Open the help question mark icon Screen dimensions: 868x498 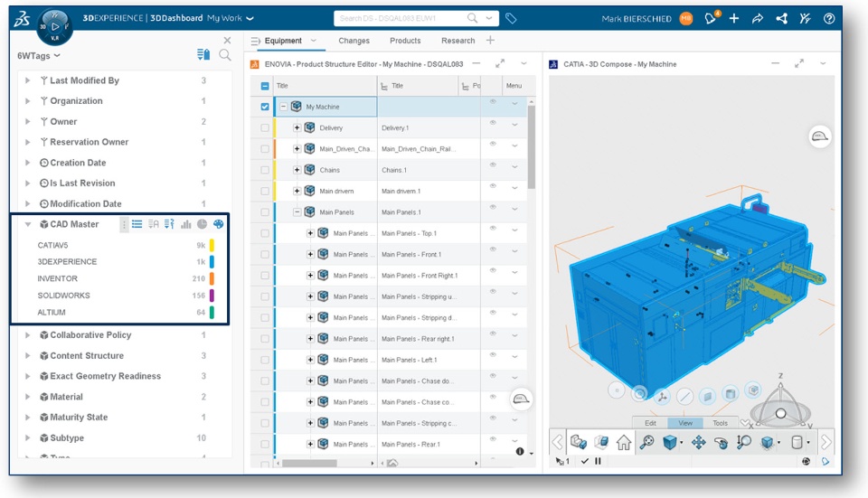(829, 18)
